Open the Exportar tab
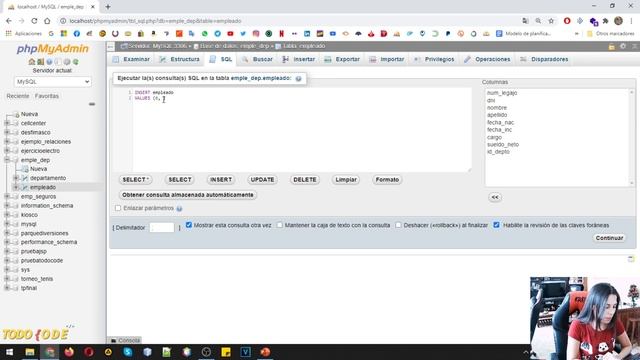The width and height of the screenshot is (640, 360). [342, 59]
